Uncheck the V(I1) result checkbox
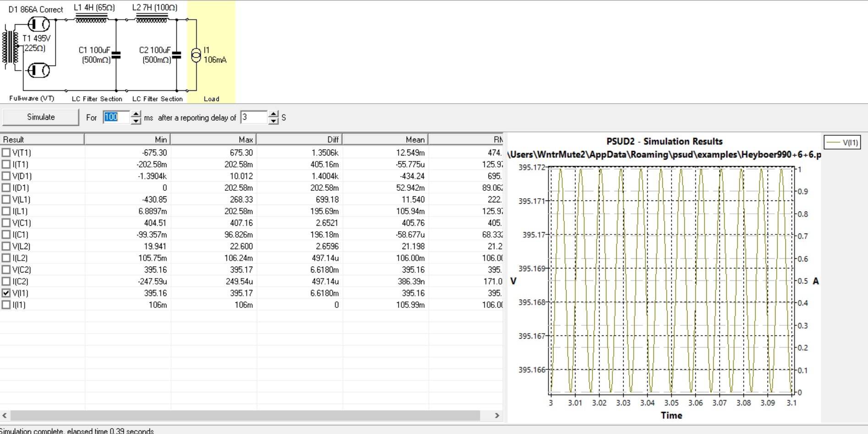This screenshot has height=434, width=868. tap(6, 293)
